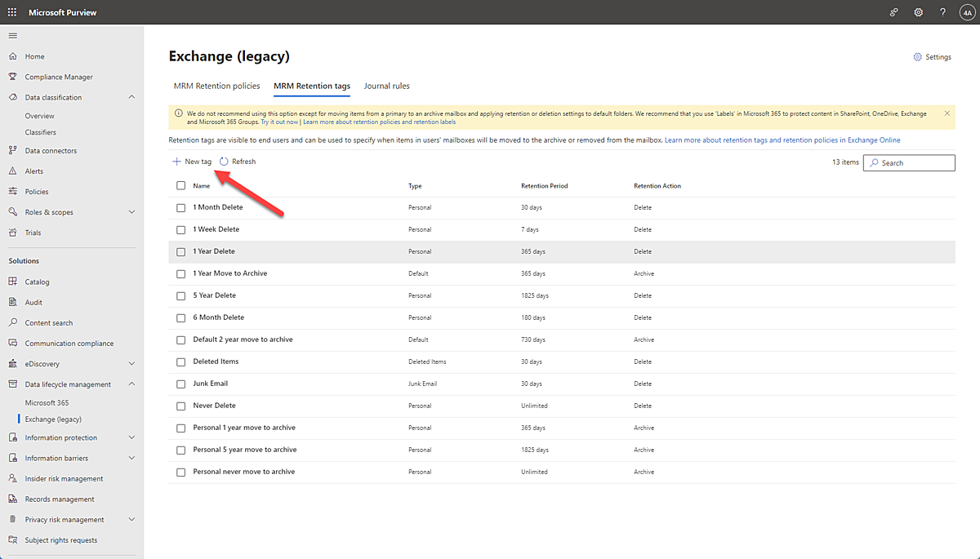Click the Communication compliance icon
The height and width of the screenshot is (559, 980).
tap(12, 344)
